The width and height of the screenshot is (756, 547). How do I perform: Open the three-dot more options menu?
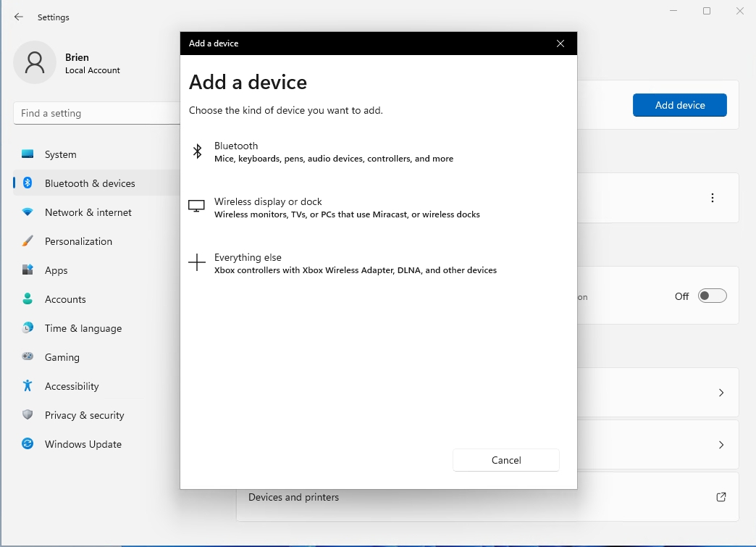coord(712,197)
